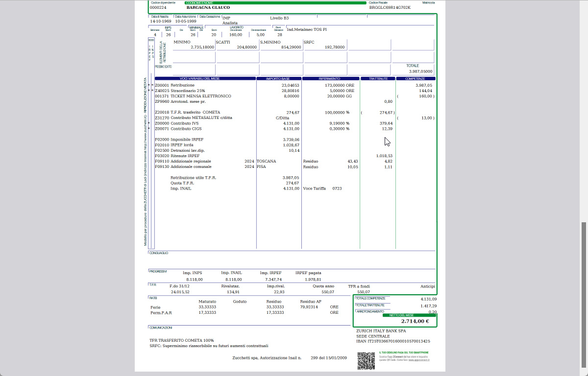
Task: Click the VOCI VARIABILI DEL MESE header
Action: [x=205, y=78]
